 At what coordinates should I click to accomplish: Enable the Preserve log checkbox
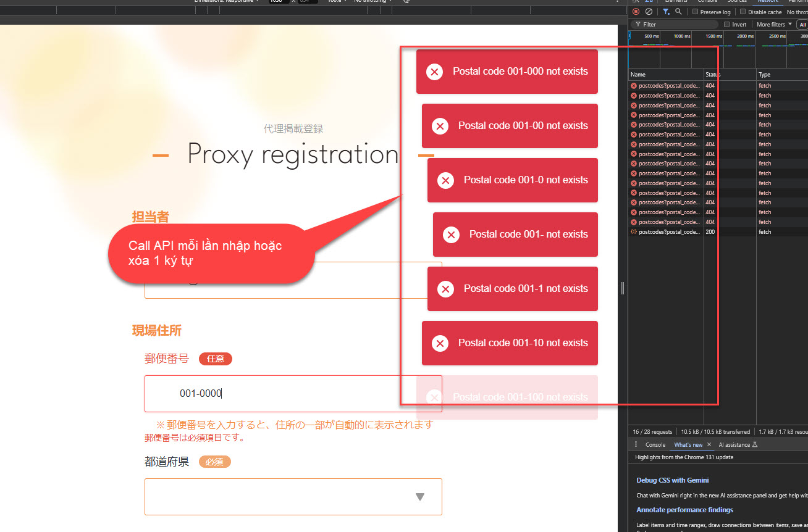coord(696,12)
